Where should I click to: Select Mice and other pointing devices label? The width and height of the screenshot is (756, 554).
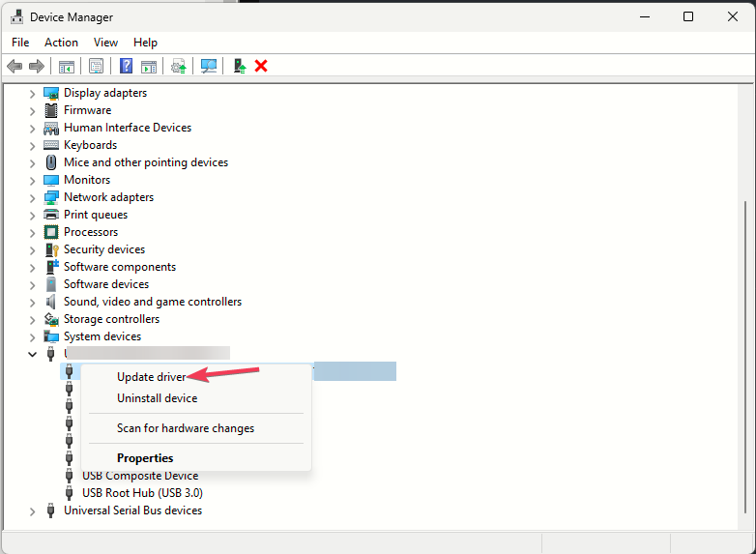[x=146, y=162]
